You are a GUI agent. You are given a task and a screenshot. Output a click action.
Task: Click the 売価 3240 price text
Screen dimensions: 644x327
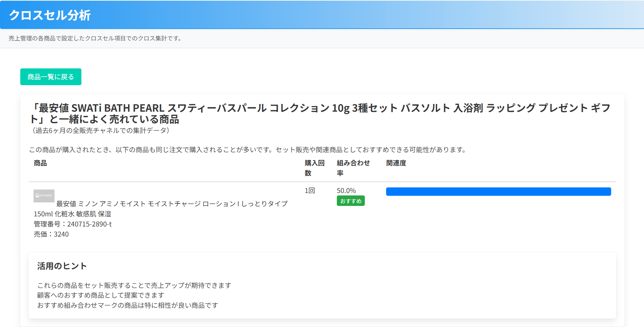tap(51, 234)
